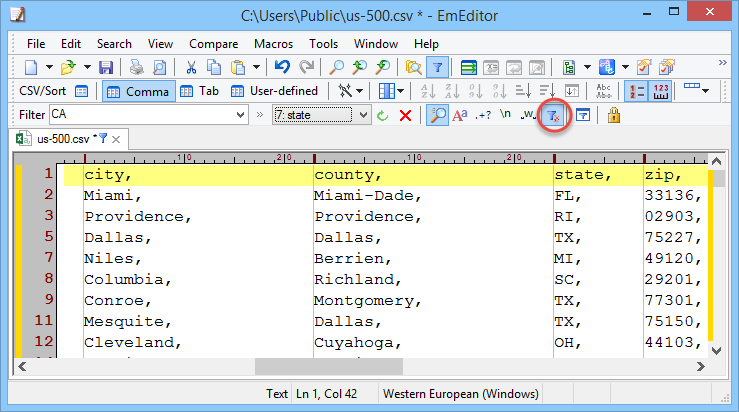Image resolution: width=739 pixels, height=412 pixels.
Task: Paste from clipboard icon
Action: (x=238, y=67)
